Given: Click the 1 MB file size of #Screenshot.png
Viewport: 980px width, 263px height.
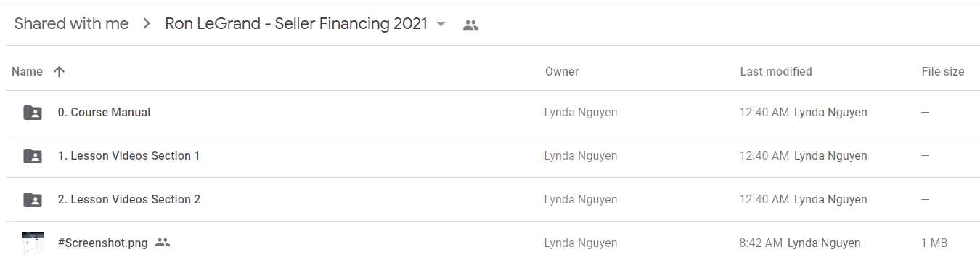Looking at the screenshot, I should [934, 243].
